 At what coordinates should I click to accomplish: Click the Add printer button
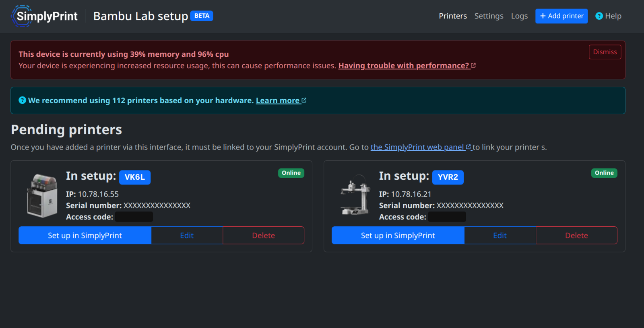click(x=561, y=16)
